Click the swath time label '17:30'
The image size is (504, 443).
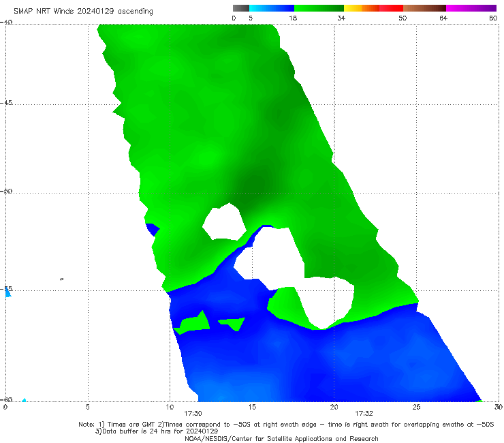[193, 414]
